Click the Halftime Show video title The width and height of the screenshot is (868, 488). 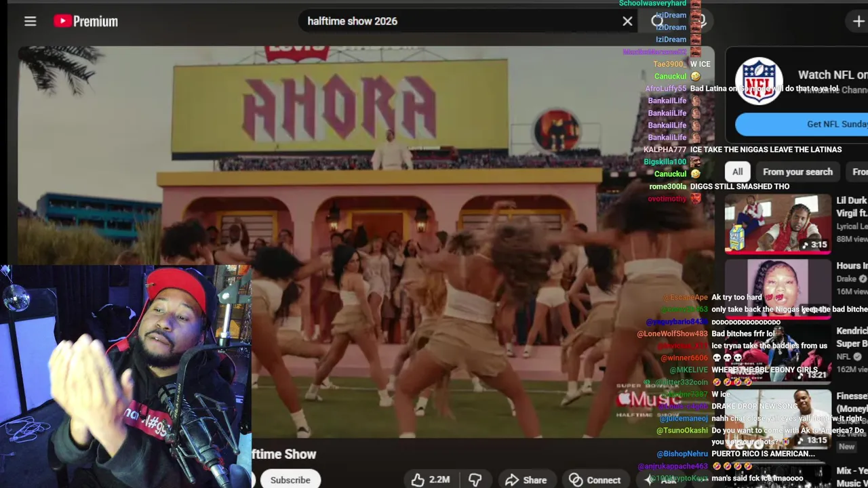(x=284, y=454)
